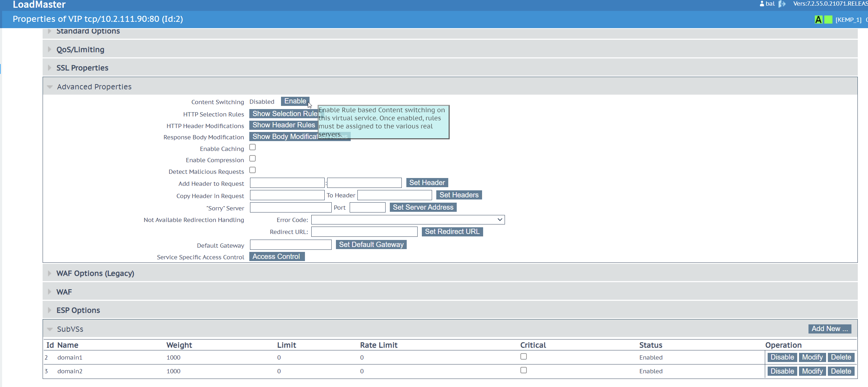Open Access Control settings
This screenshot has height=387, width=868.
click(x=277, y=256)
